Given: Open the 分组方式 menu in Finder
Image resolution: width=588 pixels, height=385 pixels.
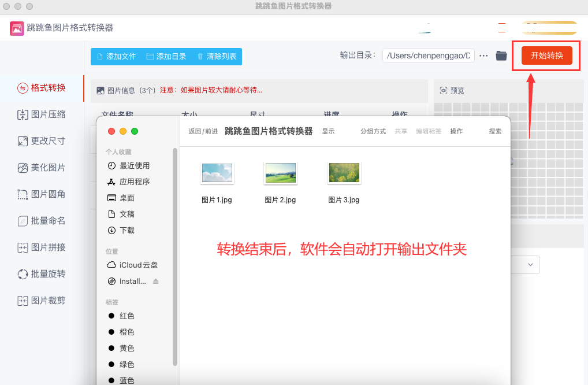Looking at the screenshot, I should (x=373, y=131).
